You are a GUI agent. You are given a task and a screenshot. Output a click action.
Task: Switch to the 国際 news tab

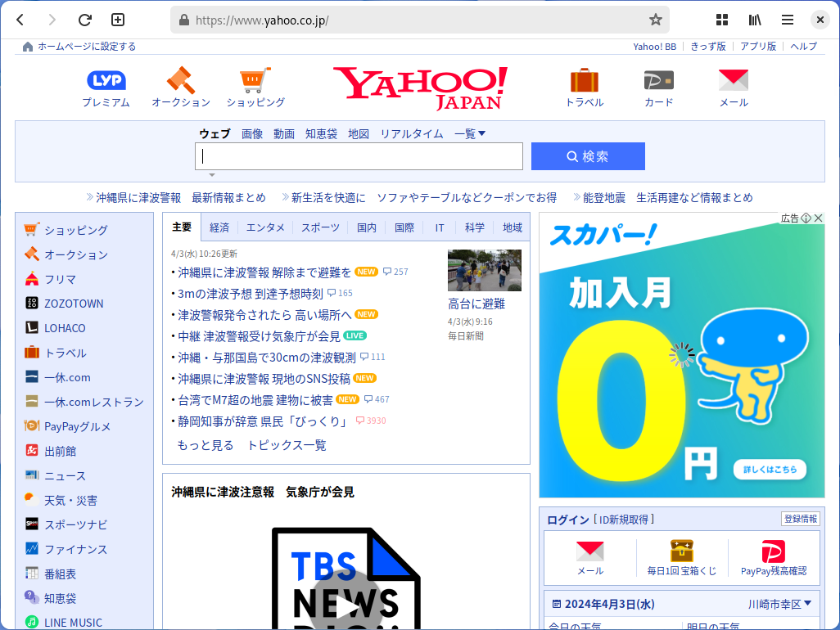404,227
